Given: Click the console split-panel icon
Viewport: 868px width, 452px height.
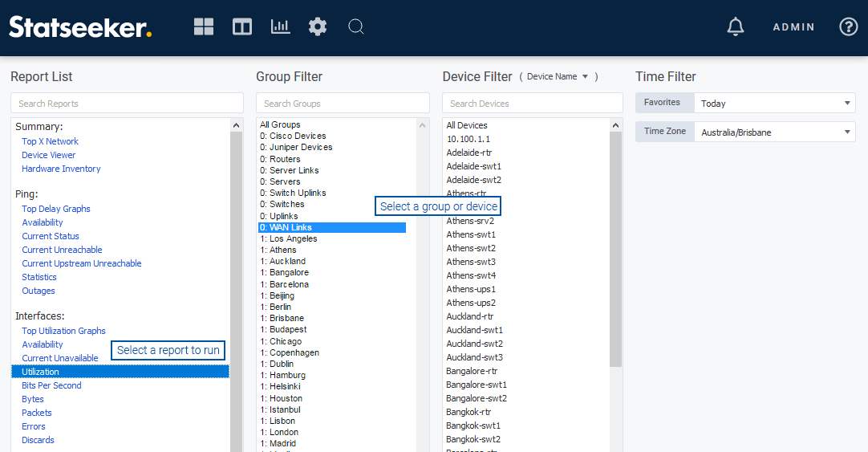Looking at the screenshot, I should point(242,26).
